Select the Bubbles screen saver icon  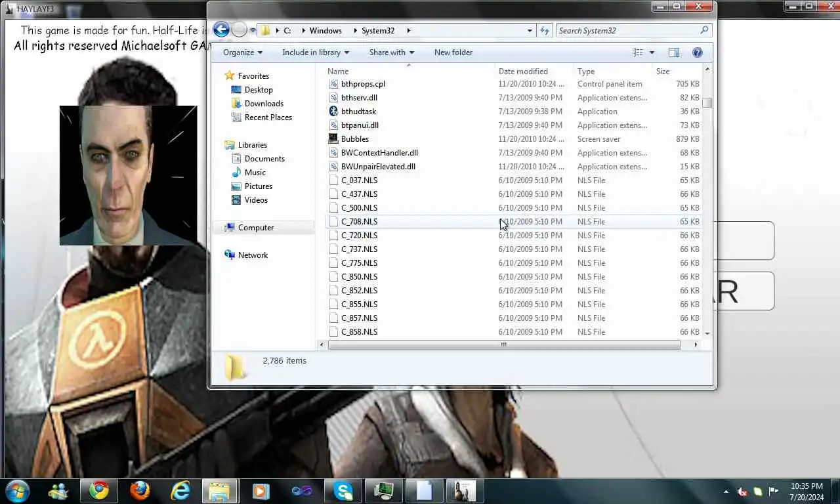333,139
